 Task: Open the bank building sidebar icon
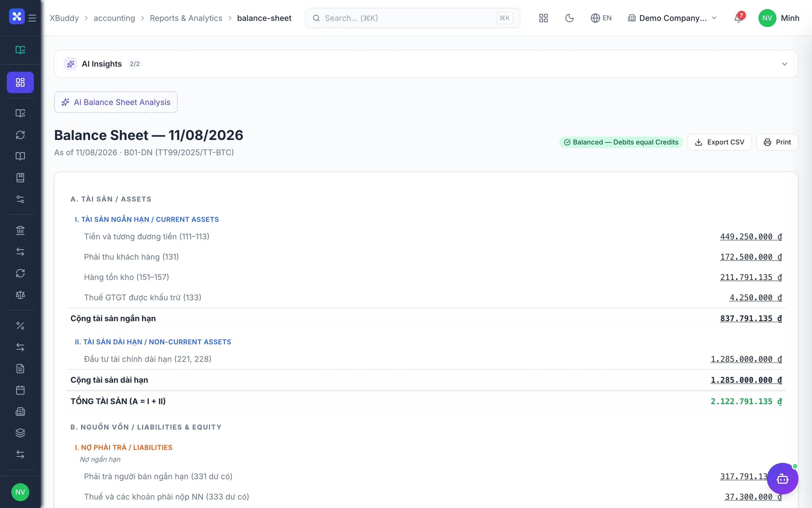click(x=20, y=230)
